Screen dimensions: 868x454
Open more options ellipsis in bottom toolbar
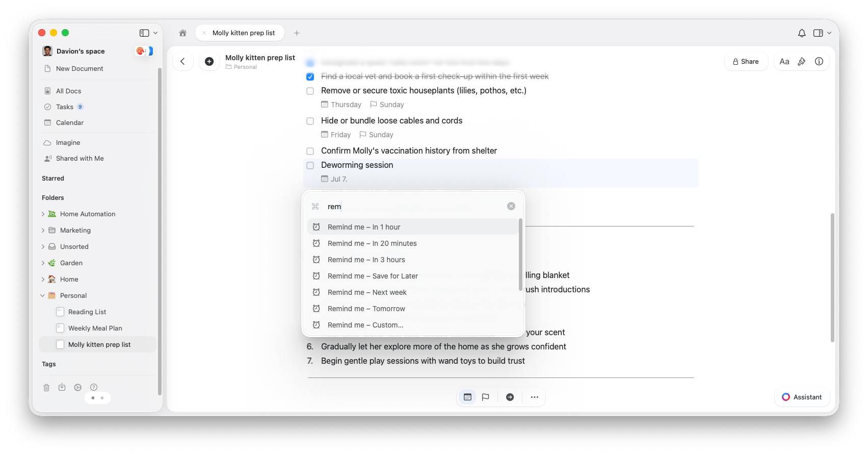coord(534,397)
